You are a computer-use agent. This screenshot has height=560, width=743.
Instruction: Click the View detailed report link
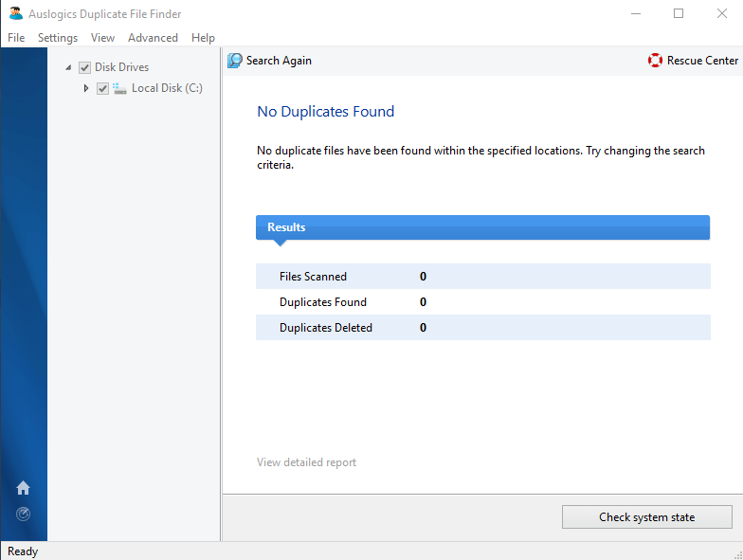[306, 462]
